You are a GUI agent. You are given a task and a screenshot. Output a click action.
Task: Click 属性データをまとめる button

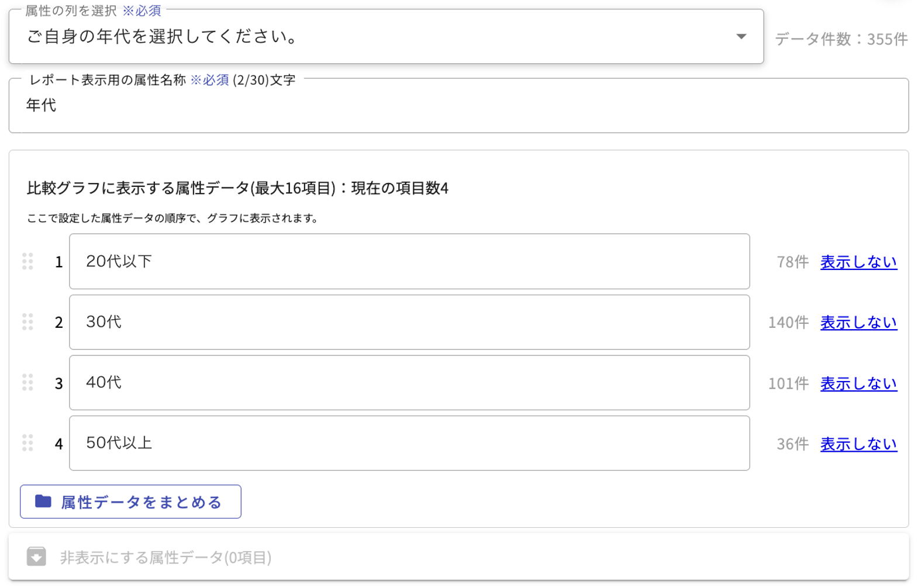[130, 501]
